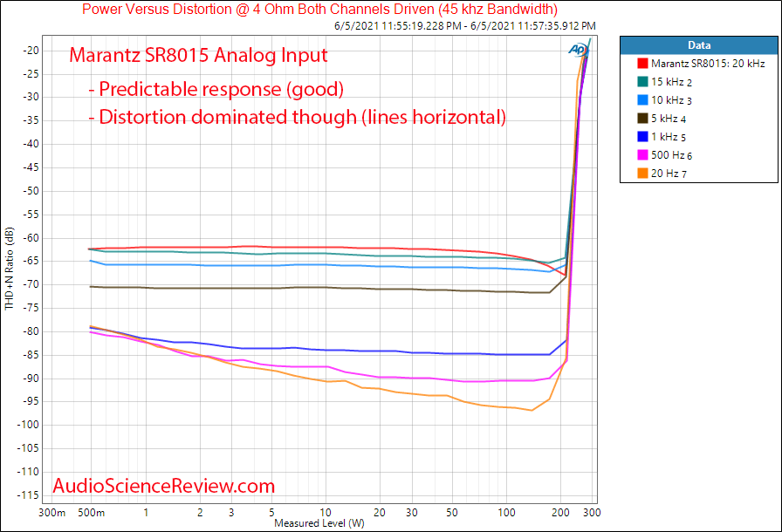The image size is (782, 532).
Task: Select the "15 kHz 2" legend label
Action: [671, 82]
